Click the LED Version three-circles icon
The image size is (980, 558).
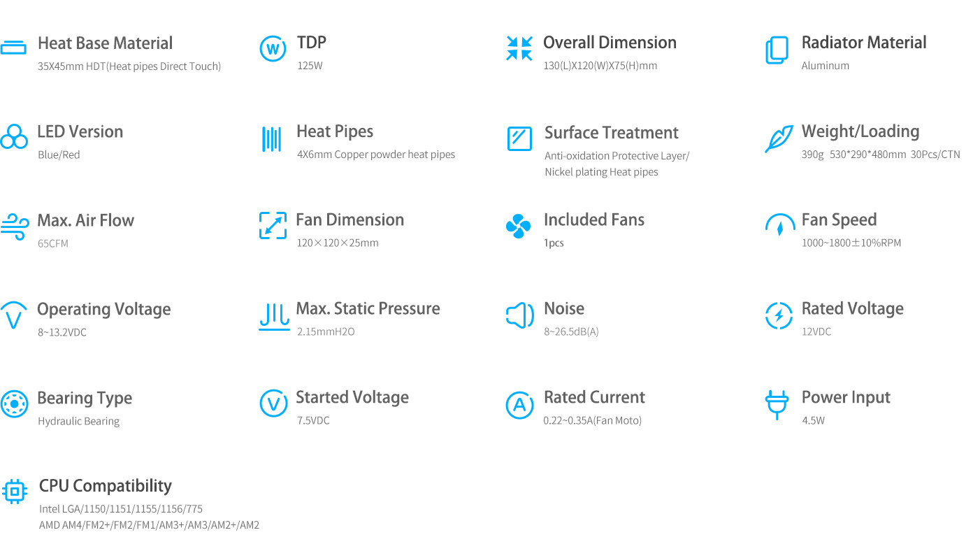pos(14,136)
